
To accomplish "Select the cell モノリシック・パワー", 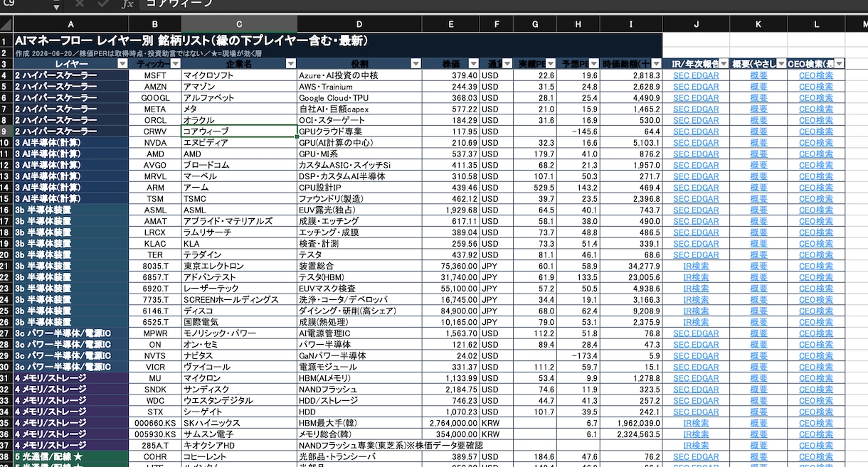I will [x=239, y=333].
